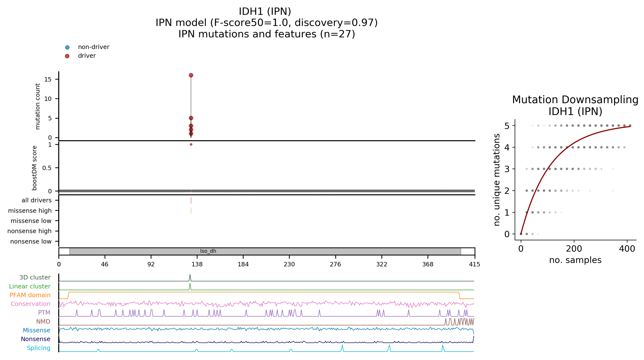Click the Conservation track label

coord(31,304)
